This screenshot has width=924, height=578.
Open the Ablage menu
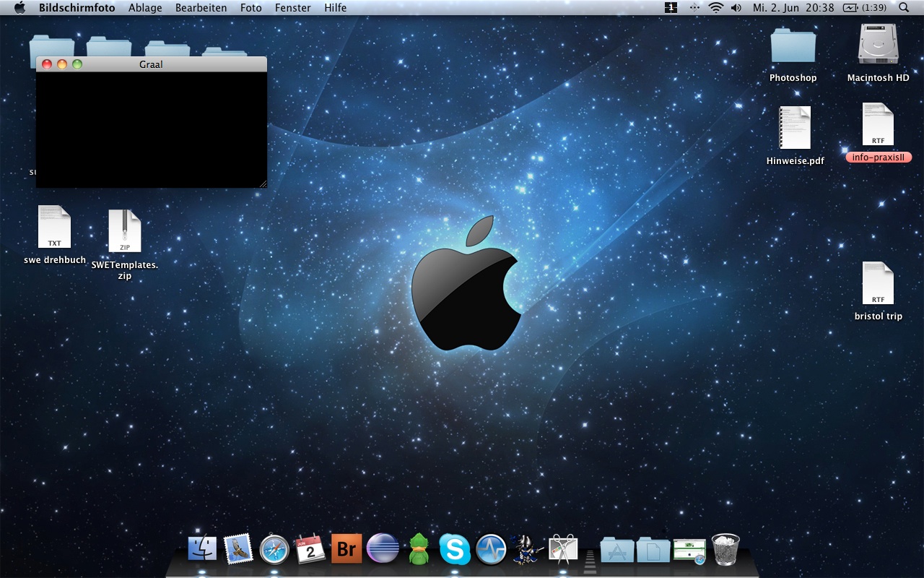point(145,7)
